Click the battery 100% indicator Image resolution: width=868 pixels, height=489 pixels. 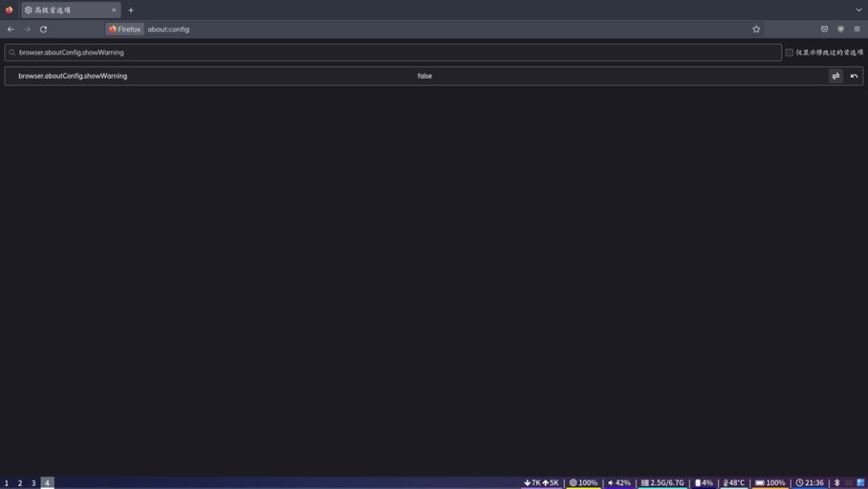pos(770,483)
